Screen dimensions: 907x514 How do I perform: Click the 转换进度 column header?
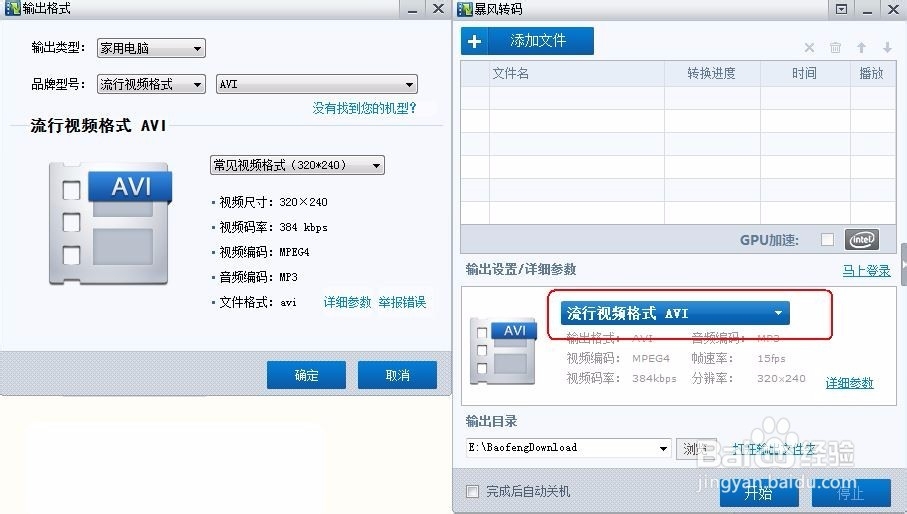(711, 73)
